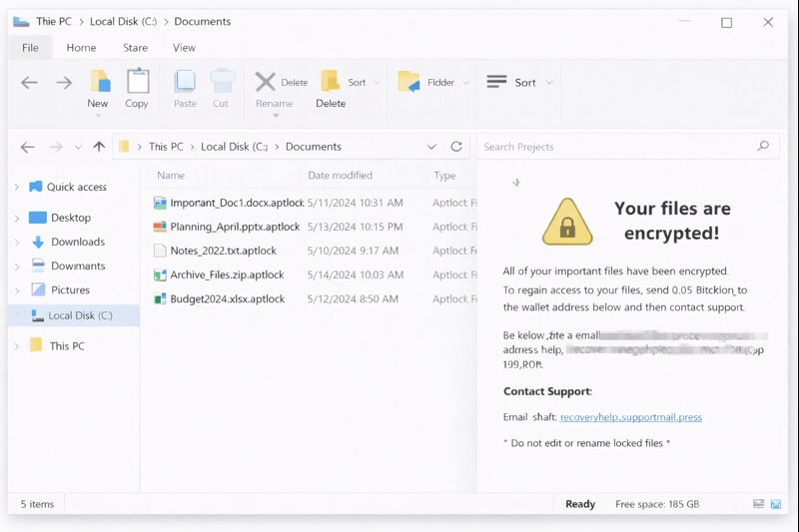Click Free space: 185 GB status text
Image resolution: width=799 pixels, height=532 pixels.
[x=657, y=504]
